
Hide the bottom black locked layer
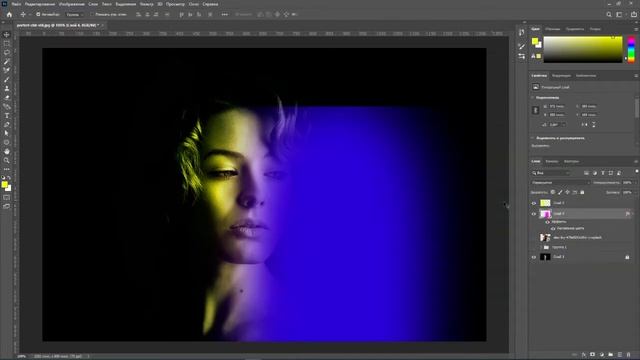point(533,257)
